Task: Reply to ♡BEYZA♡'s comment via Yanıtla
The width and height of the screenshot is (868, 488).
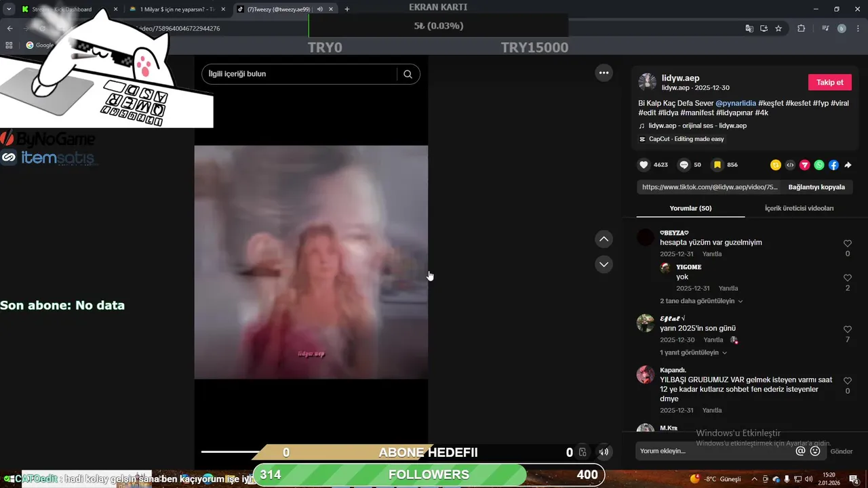Action: coord(712,254)
